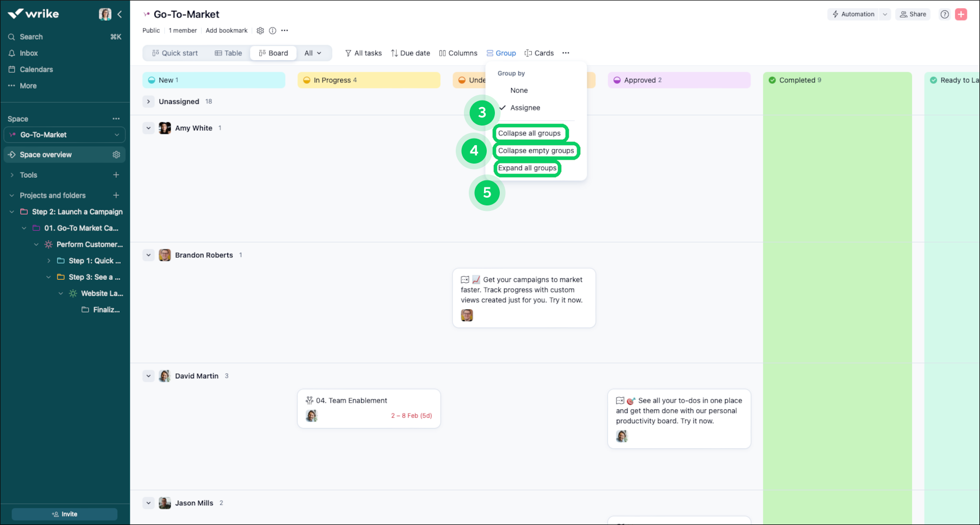
Task: Open the help question mark icon
Action: point(945,15)
